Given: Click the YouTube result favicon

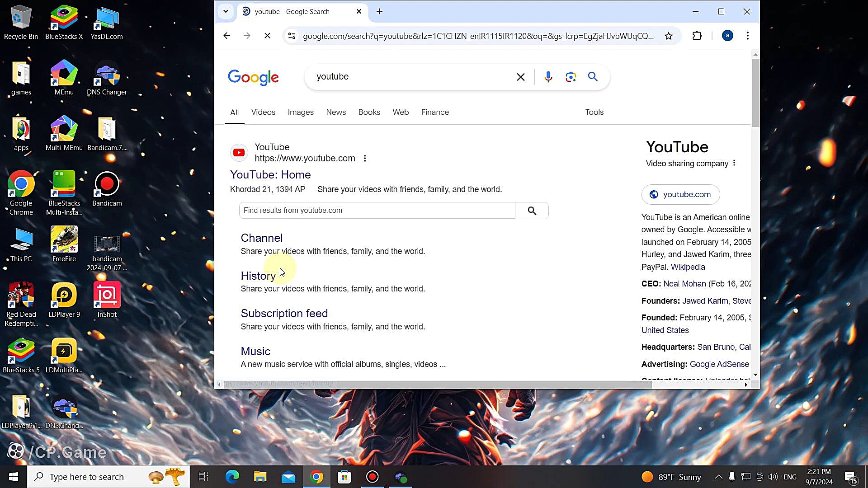Looking at the screenshot, I should (239, 153).
